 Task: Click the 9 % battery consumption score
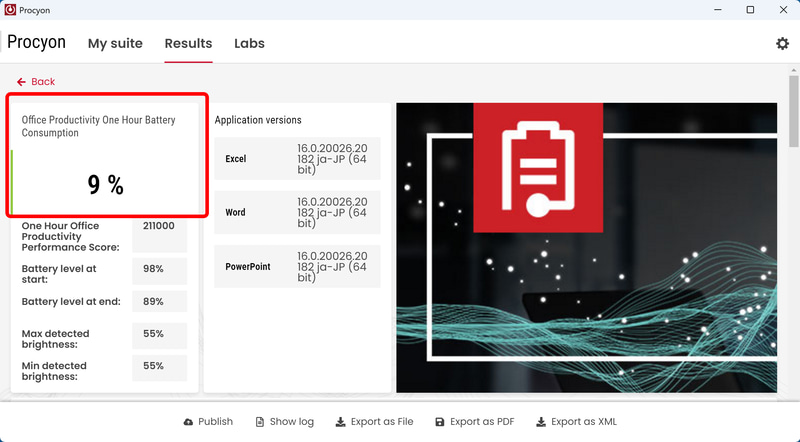[x=105, y=185]
